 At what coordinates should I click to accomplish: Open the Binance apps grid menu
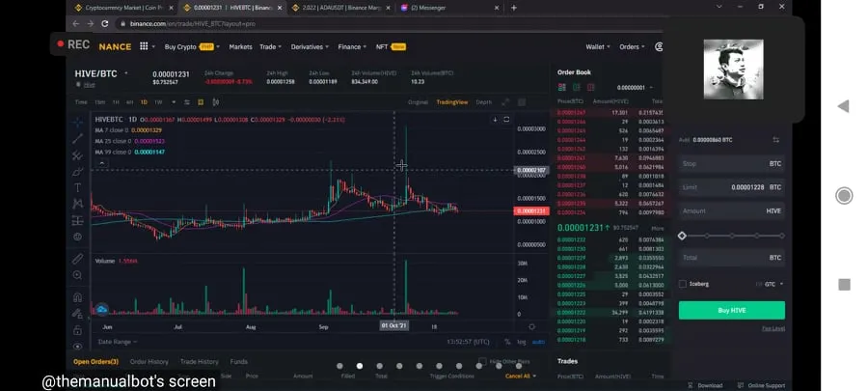click(144, 46)
